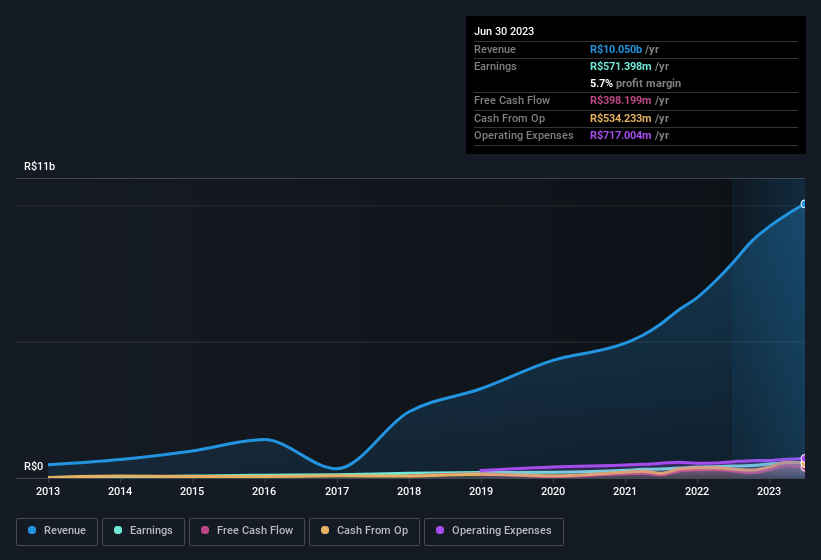Image resolution: width=821 pixels, height=560 pixels.
Task: Click the blue Revenue legend dot
Action: click(x=32, y=530)
